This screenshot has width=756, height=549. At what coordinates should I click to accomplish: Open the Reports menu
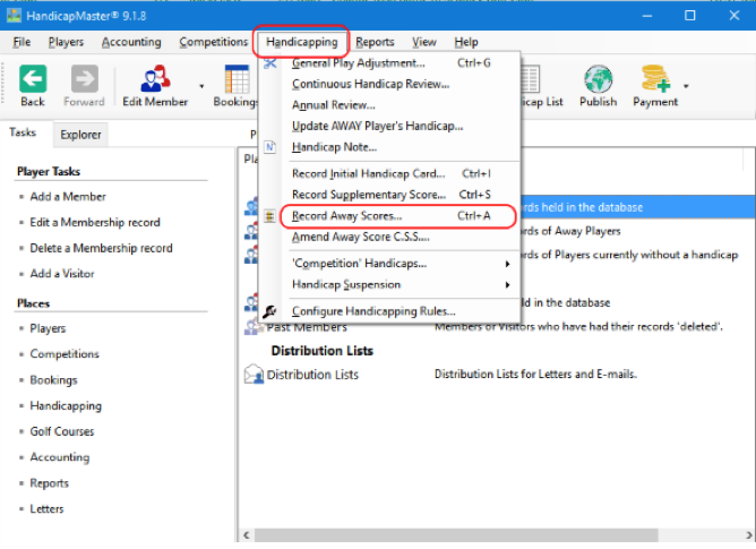tap(375, 42)
